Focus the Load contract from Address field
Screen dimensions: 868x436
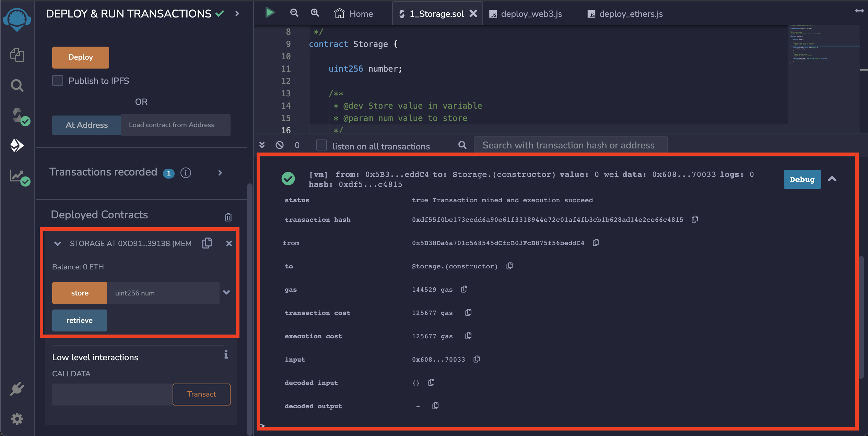point(176,125)
